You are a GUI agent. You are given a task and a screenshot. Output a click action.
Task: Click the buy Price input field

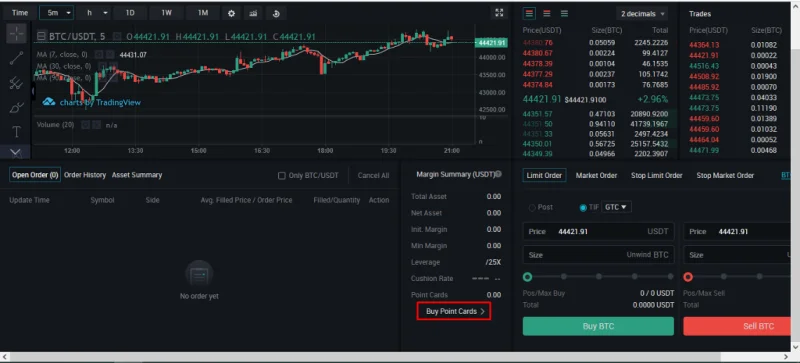[598, 232]
